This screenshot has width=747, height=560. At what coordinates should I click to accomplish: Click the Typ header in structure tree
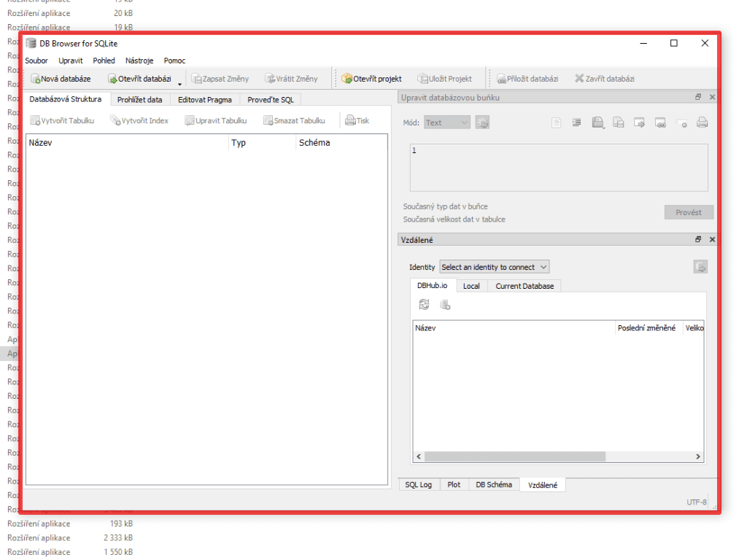tap(262, 143)
